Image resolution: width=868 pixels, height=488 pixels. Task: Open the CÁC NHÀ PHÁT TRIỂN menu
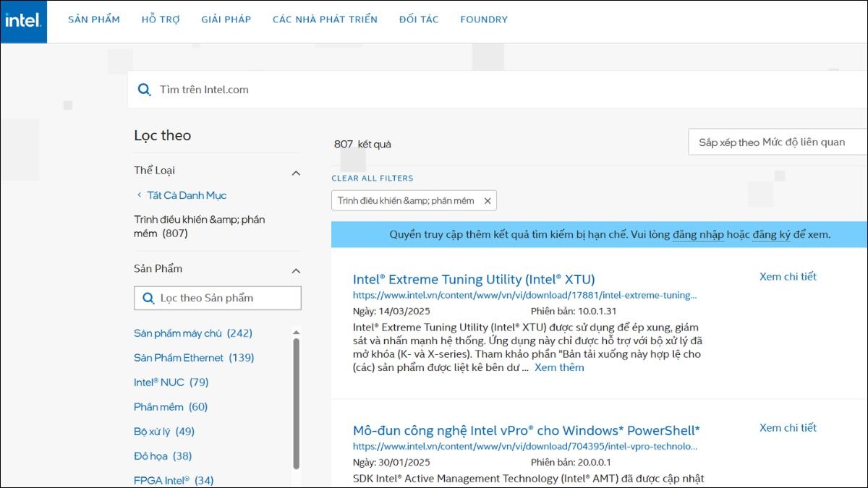325,20
